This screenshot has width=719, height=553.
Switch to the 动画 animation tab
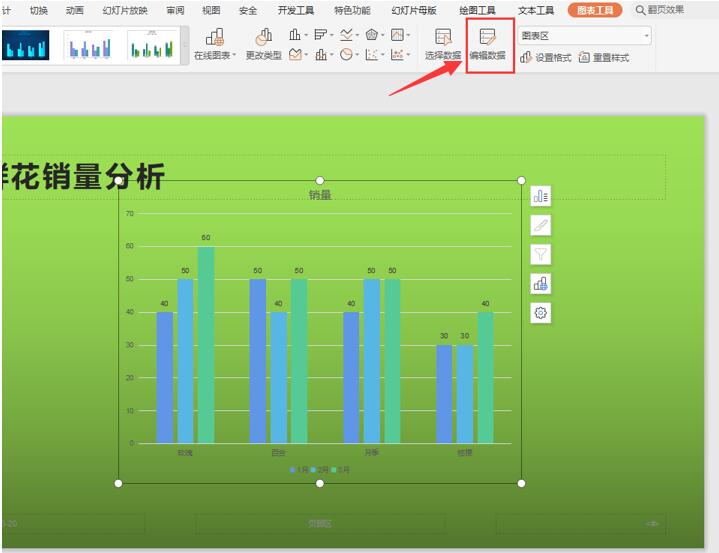[74, 10]
